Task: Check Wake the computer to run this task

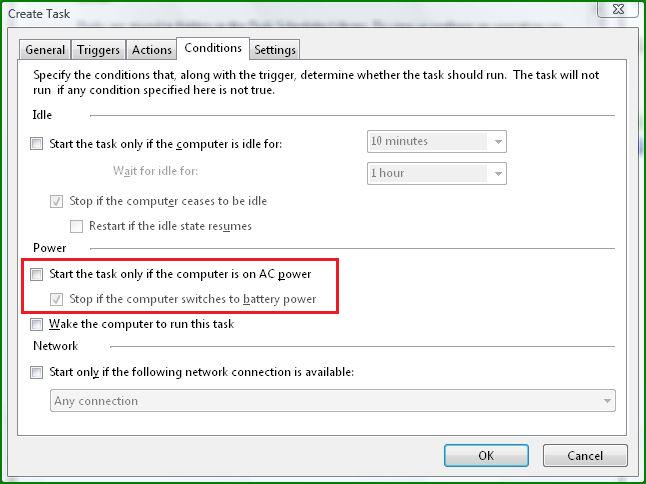Action: pyautogui.click(x=37, y=324)
